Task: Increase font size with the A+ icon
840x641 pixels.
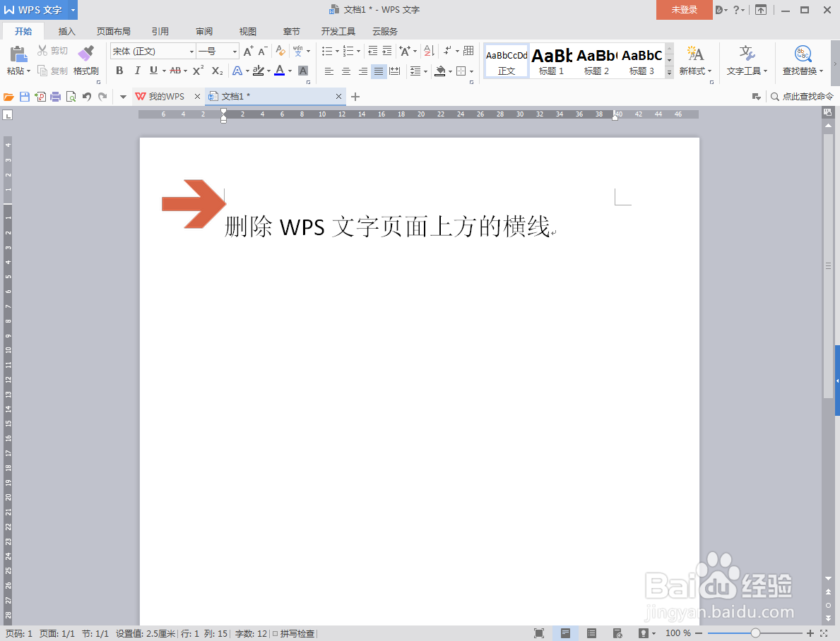Action: pyautogui.click(x=248, y=51)
